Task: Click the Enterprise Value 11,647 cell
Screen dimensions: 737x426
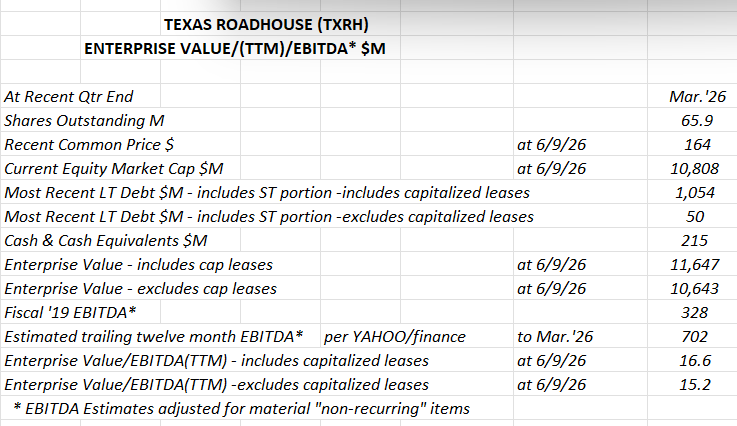Action: pyautogui.click(x=695, y=264)
